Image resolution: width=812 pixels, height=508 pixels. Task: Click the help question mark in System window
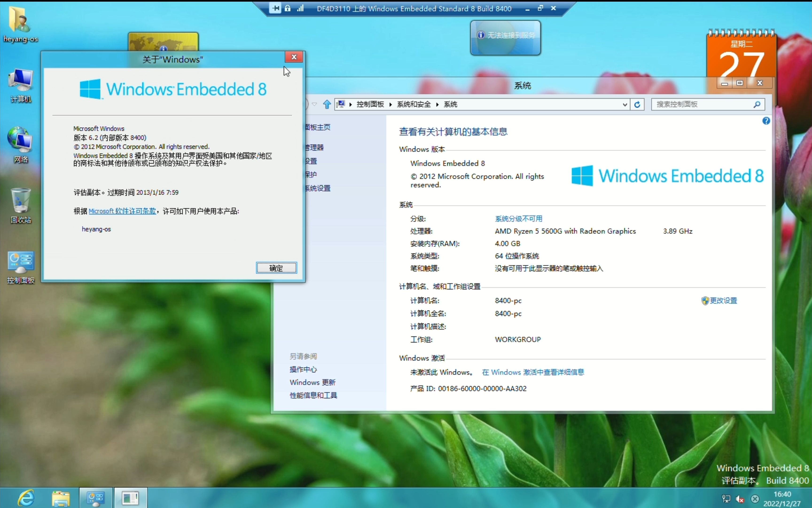(x=766, y=121)
